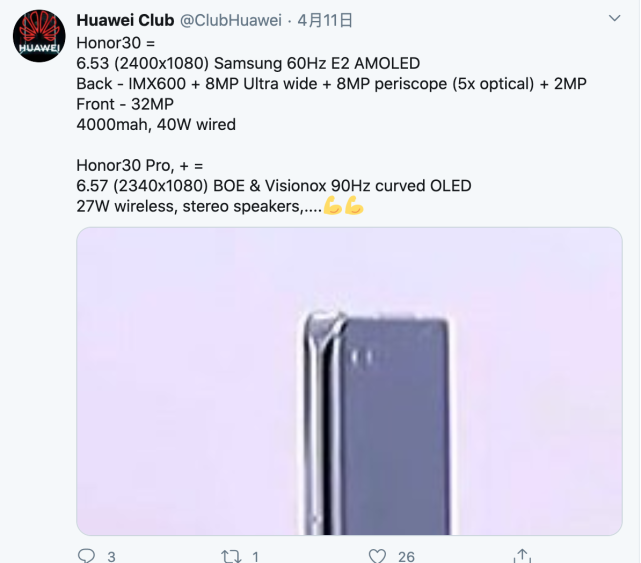Open the @ClubHuawei handle link

pos(231,20)
